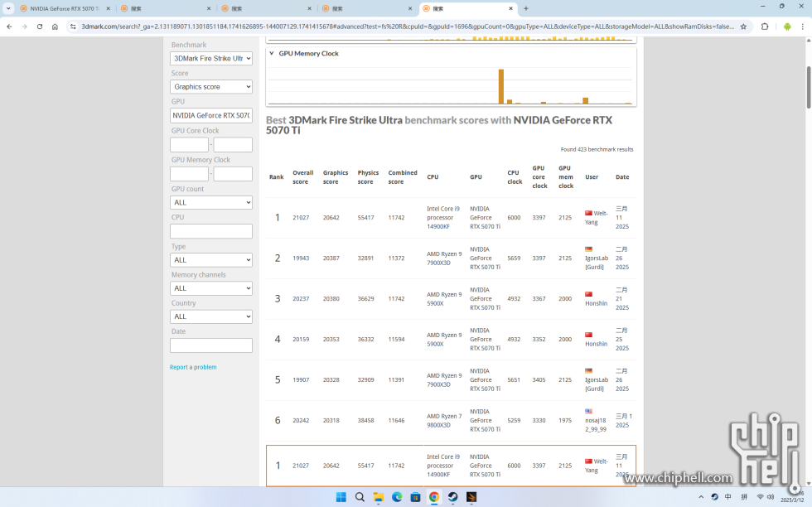Click overall score 20159 in rank 4 row
This screenshot has width=812, height=507.
301,339
